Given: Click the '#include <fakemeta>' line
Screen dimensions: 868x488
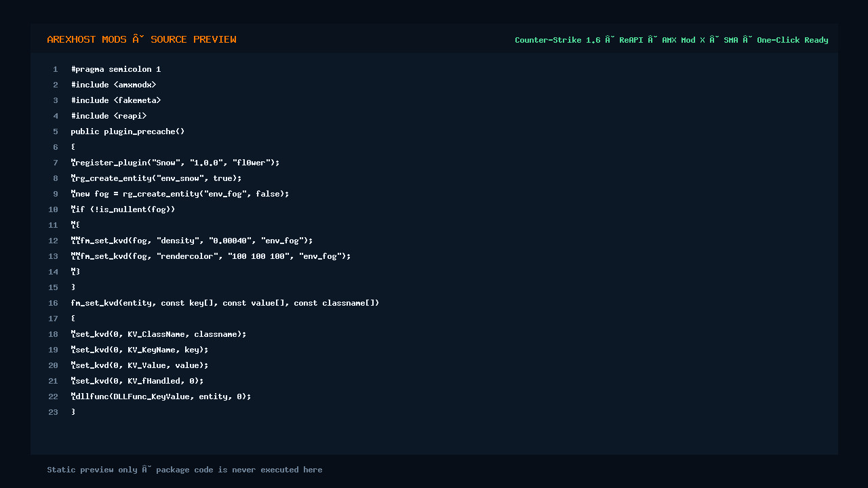Looking at the screenshot, I should tap(116, 100).
